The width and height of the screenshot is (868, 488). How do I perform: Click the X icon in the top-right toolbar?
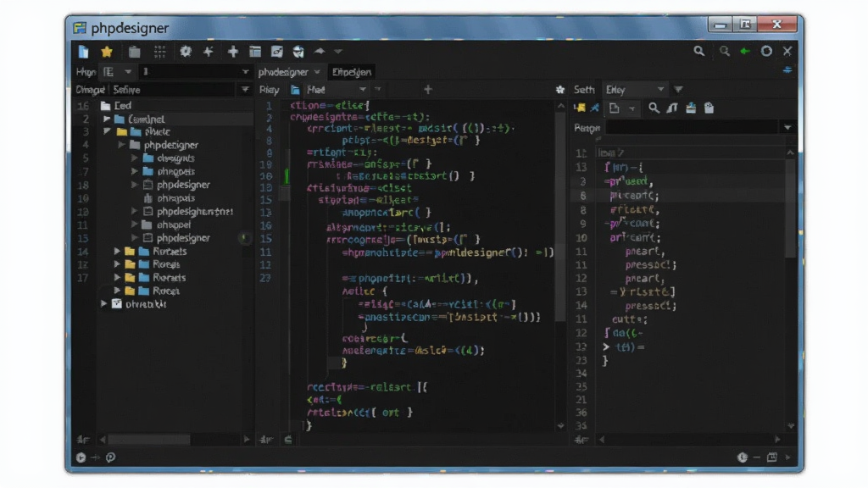[787, 51]
